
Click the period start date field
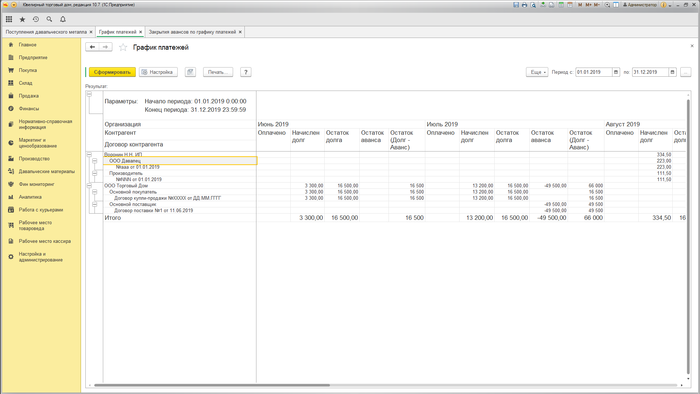pyautogui.click(x=593, y=72)
